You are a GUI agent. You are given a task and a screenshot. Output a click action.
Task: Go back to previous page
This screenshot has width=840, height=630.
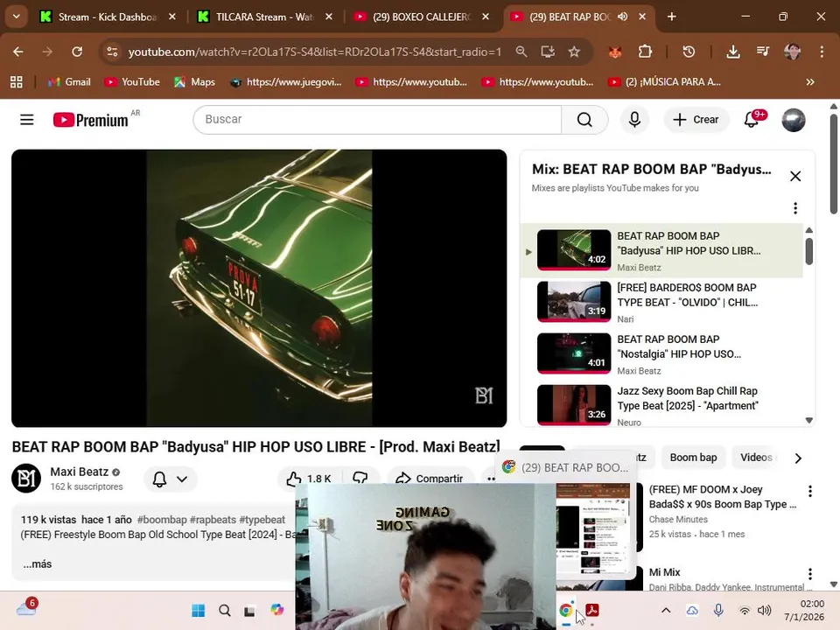[18, 52]
